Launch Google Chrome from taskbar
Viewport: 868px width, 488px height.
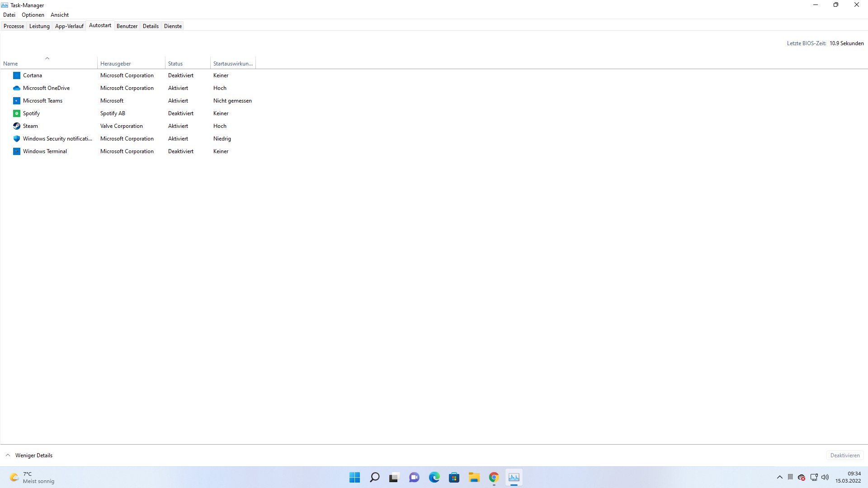494,477
